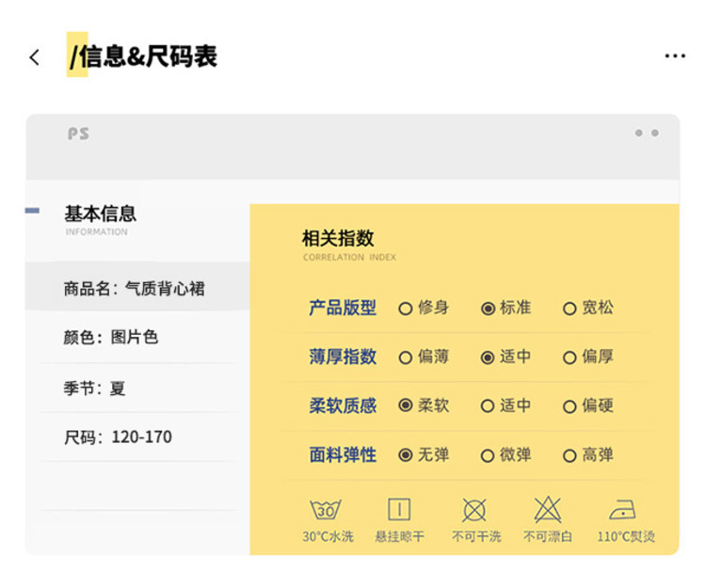Viewport: 705px width, 588px height.
Task: Click the 颜色: 图片色 row
Action: pyautogui.click(x=137, y=337)
